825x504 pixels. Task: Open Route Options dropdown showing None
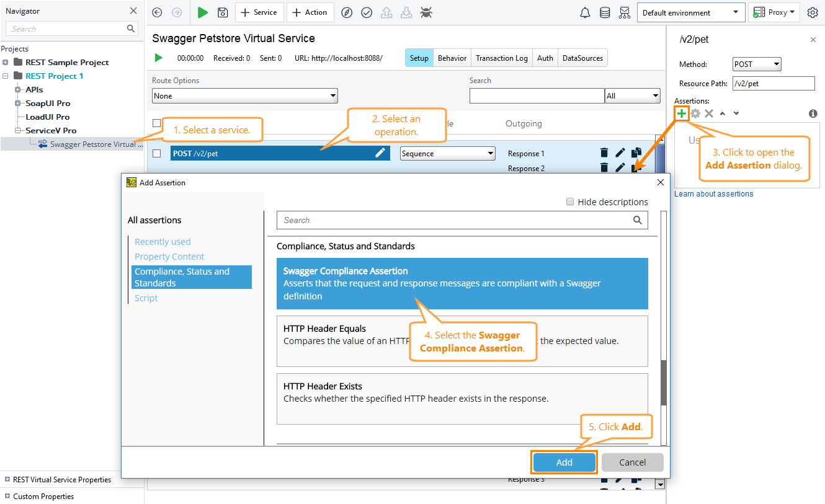pyautogui.click(x=245, y=96)
